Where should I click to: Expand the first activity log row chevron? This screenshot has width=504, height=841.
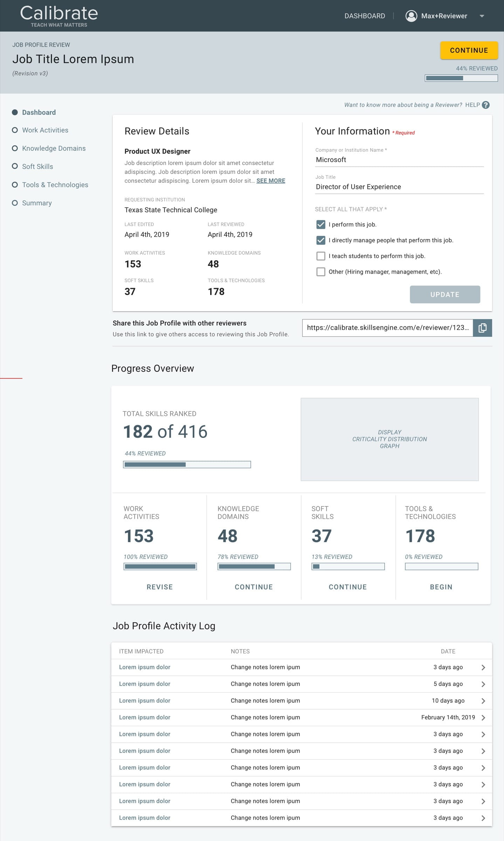(x=483, y=667)
